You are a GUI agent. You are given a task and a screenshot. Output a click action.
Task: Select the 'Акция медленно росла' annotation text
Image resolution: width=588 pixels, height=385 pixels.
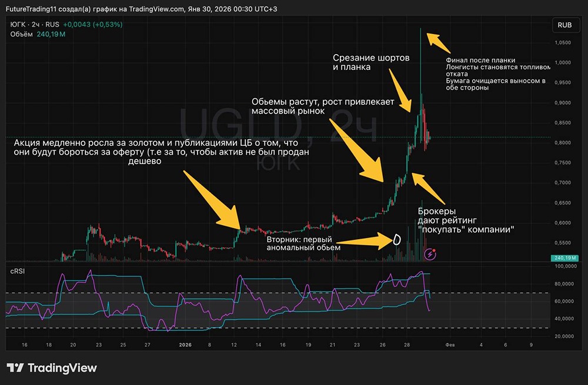click(161, 152)
